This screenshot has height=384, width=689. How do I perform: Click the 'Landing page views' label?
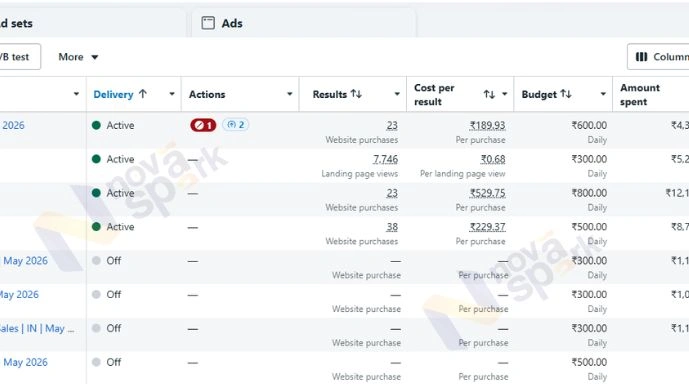[x=359, y=174]
